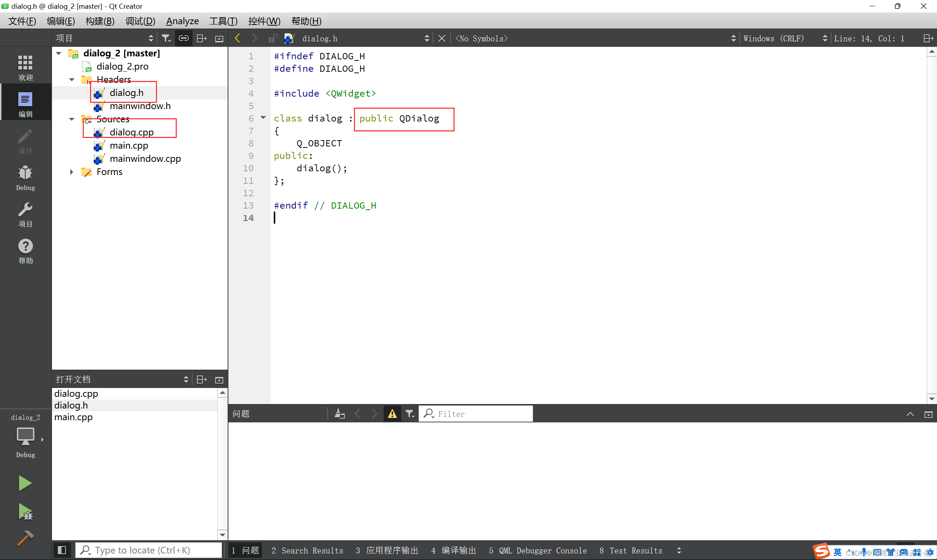Open the Debug mode in sidebar

(x=25, y=178)
